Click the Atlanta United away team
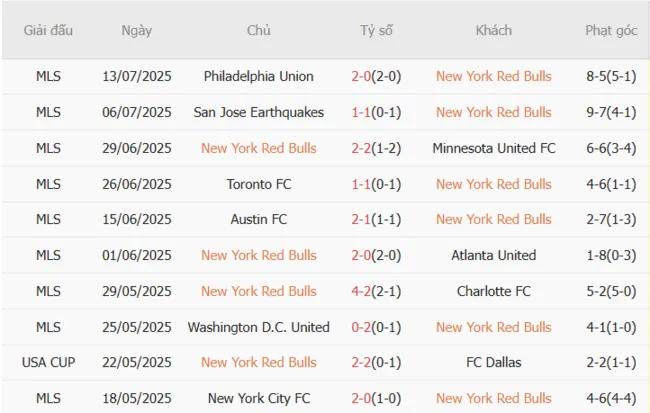The width and height of the screenshot is (650, 413). coord(493,255)
